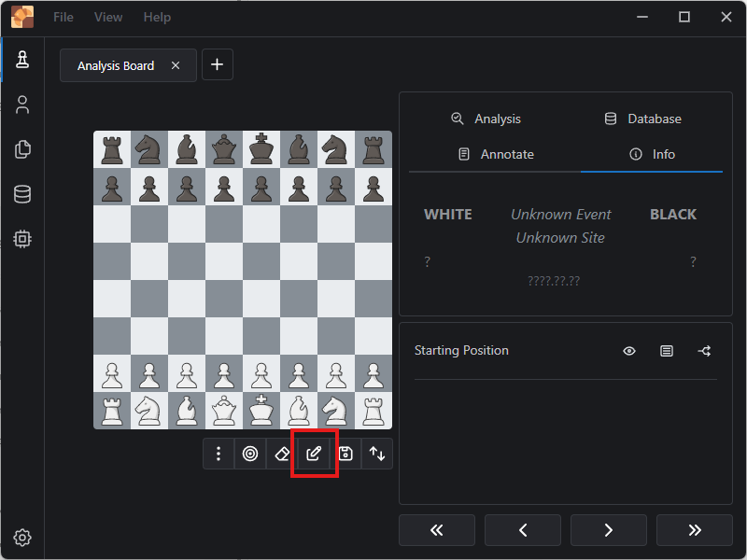Select the black king on e8
The height and width of the screenshot is (560, 747).
coord(261,149)
